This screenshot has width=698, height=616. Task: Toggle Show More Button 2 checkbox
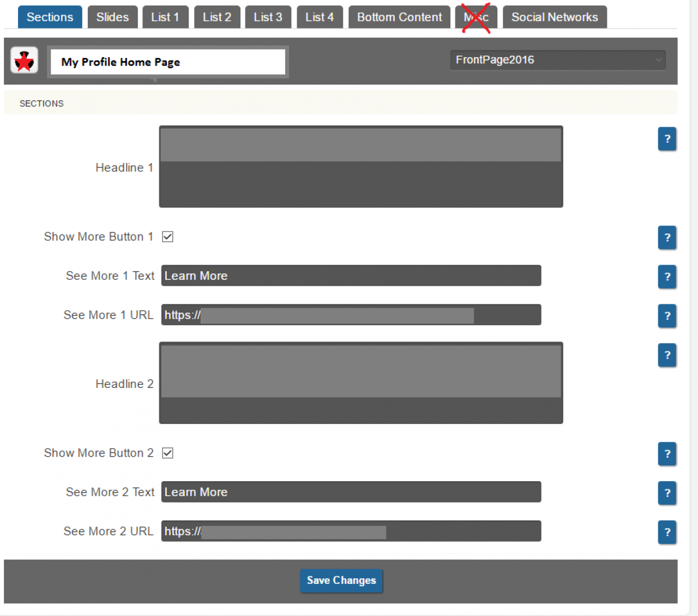click(168, 453)
